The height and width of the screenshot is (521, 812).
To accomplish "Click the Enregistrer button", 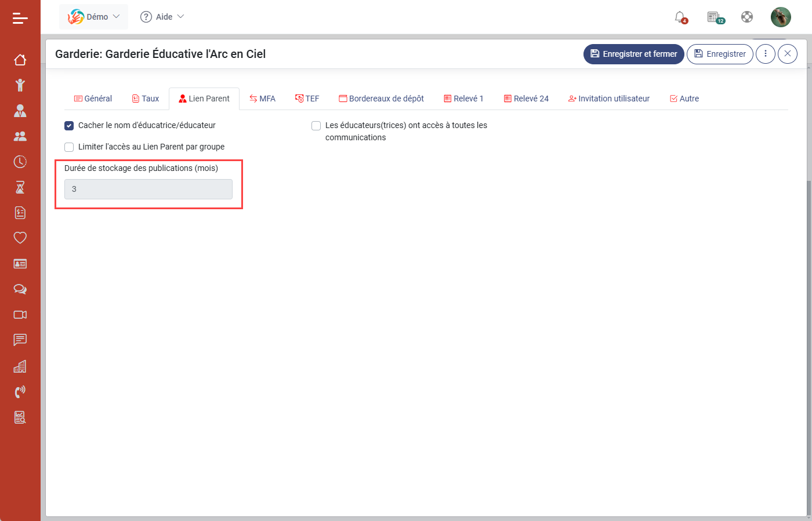I will click(x=720, y=54).
